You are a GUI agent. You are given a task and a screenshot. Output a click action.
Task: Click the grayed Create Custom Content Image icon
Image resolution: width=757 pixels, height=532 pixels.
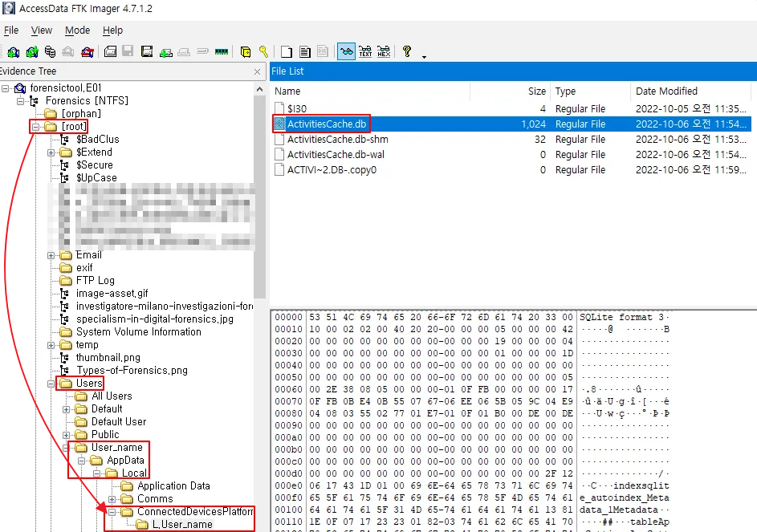coord(184,52)
